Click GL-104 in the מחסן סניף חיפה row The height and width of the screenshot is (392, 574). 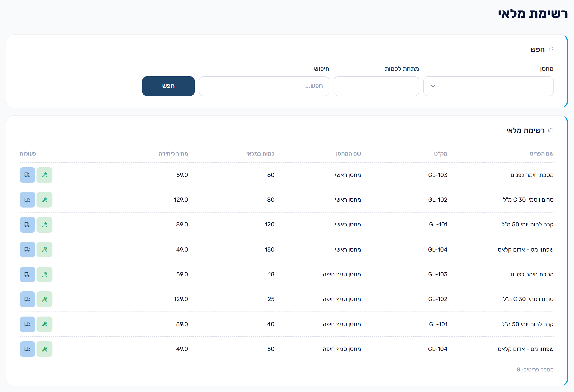[438, 349]
